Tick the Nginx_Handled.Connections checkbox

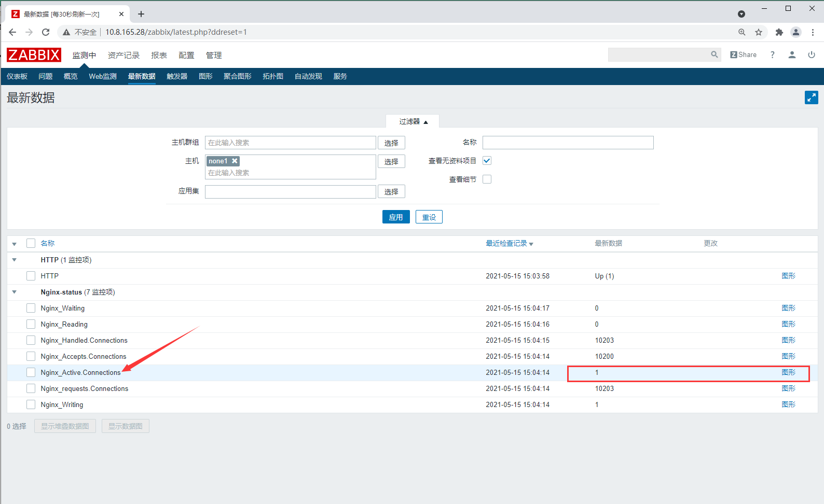pos(31,340)
